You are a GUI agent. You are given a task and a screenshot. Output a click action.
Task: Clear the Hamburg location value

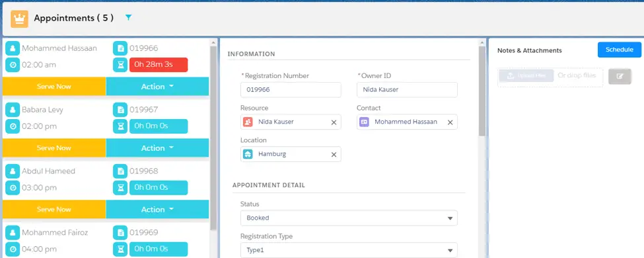pyautogui.click(x=334, y=154)
